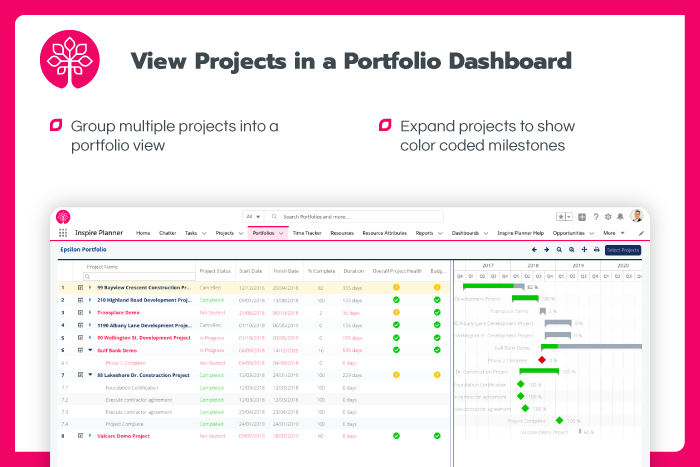Click the yellow health warning icon for Transplace Demo
This screenshot has height=467, width=700.
coord(396,313)
